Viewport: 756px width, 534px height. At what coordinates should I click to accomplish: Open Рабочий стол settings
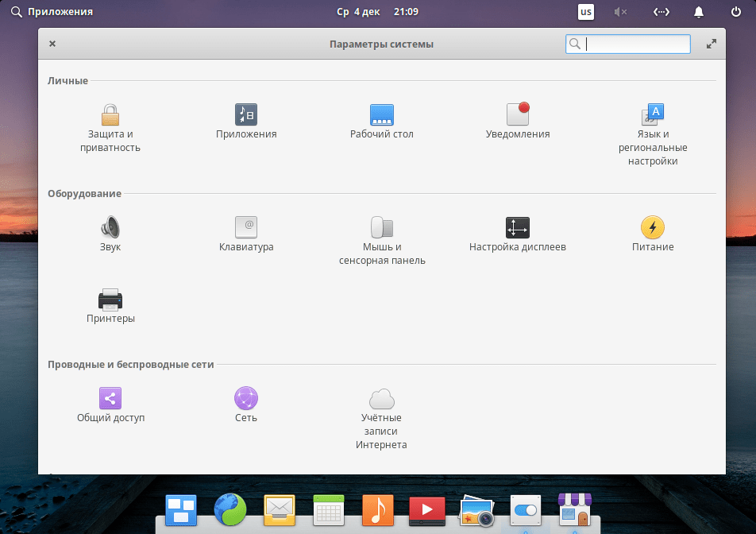click(x=382, y=116)
